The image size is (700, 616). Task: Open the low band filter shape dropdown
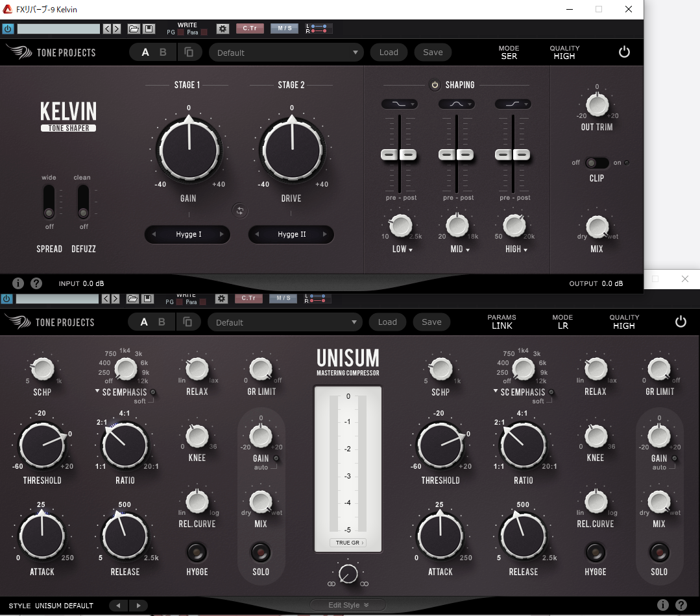[399, 104]
